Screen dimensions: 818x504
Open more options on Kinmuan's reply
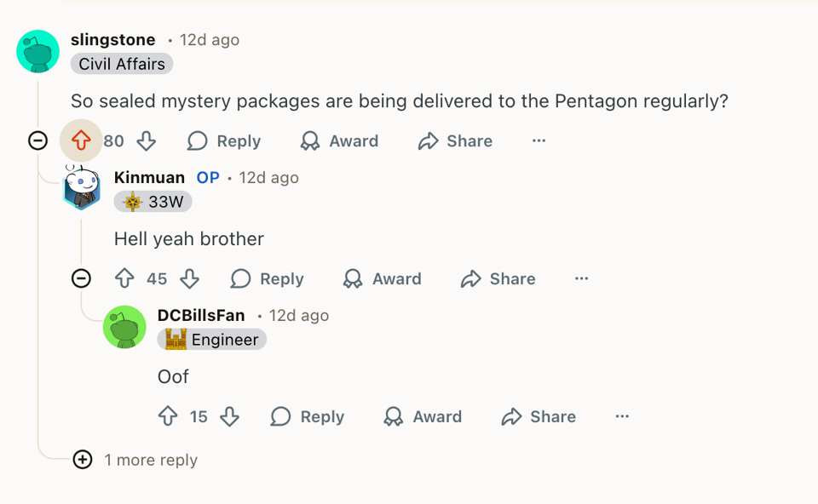[581, 278]
